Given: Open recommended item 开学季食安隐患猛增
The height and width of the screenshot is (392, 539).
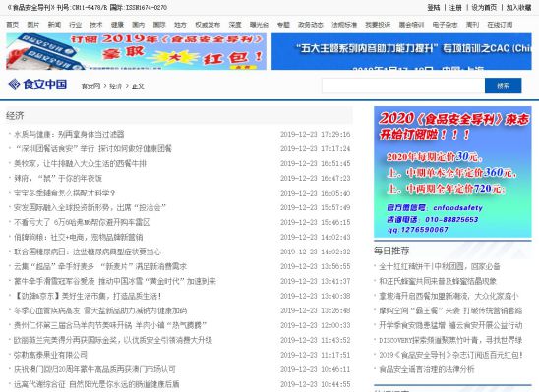Looking at the screenshot, I should [x=450, y=325].
